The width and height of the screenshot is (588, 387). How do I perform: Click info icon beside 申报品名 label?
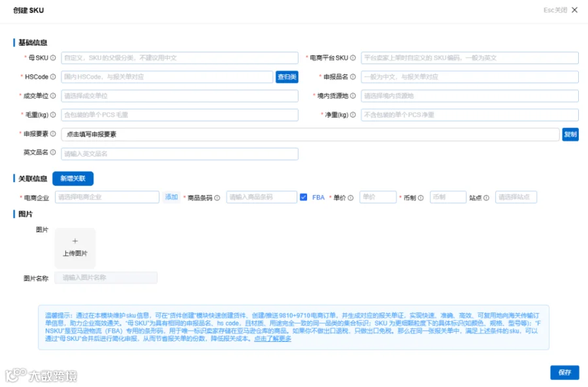[x=353, y=77]
